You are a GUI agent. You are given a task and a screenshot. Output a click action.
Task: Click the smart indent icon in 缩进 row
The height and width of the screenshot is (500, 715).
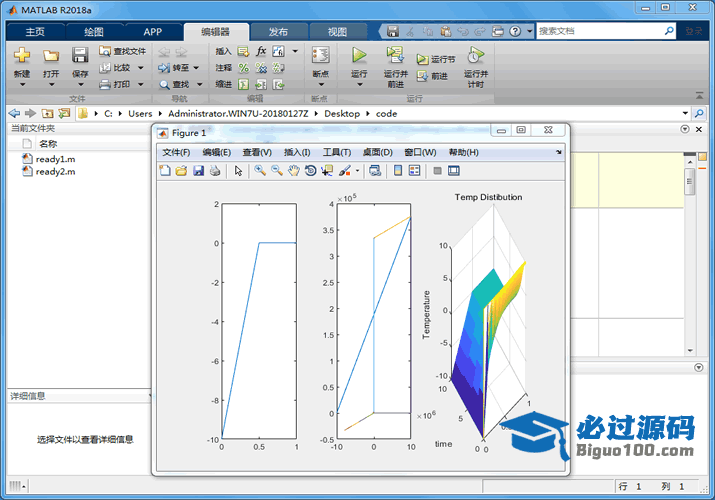[x=244, y=84]
